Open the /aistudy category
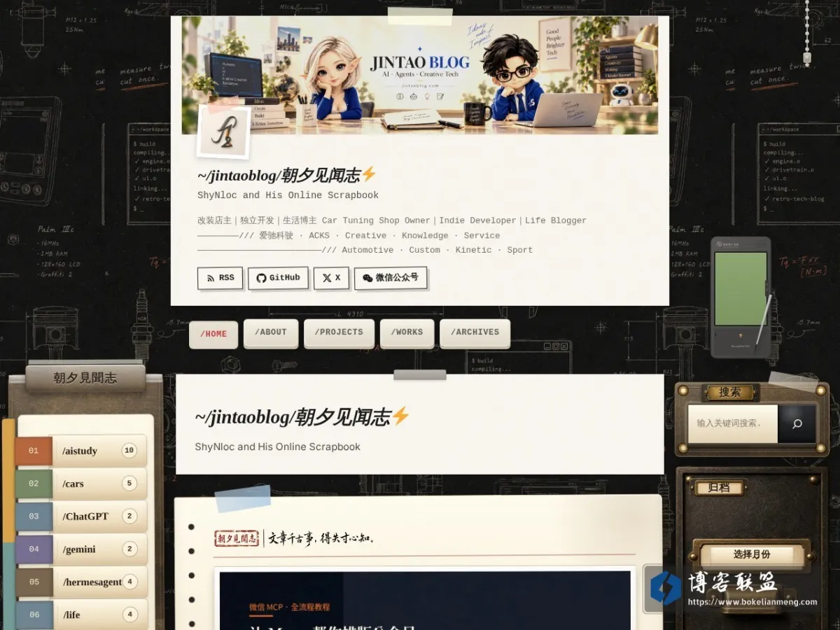The image size is (840, 630). pyautogui.click(x=81, y=451)
